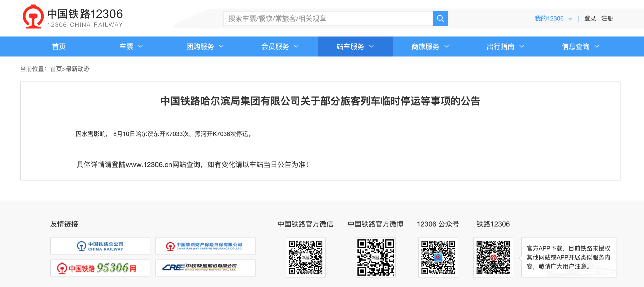Viewport: 644px width, 287px height.
Task: Click the 官方APP下载 notice box
Action: 569,257
